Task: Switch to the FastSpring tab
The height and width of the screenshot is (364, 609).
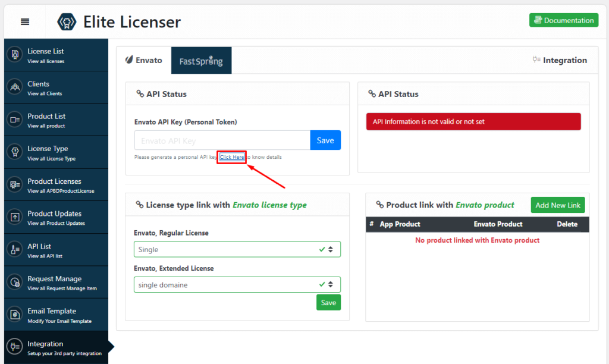Action: (x=201, y=61)
